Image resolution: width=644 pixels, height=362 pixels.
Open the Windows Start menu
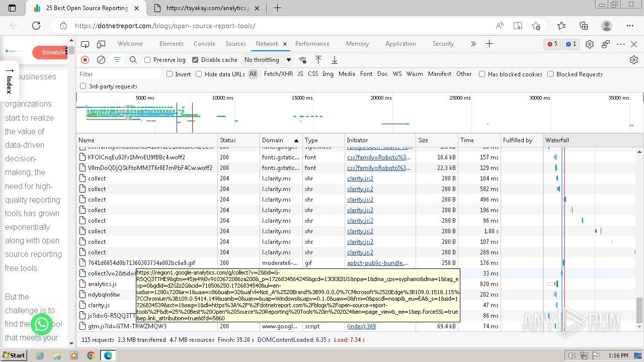(x=14, y=355)
